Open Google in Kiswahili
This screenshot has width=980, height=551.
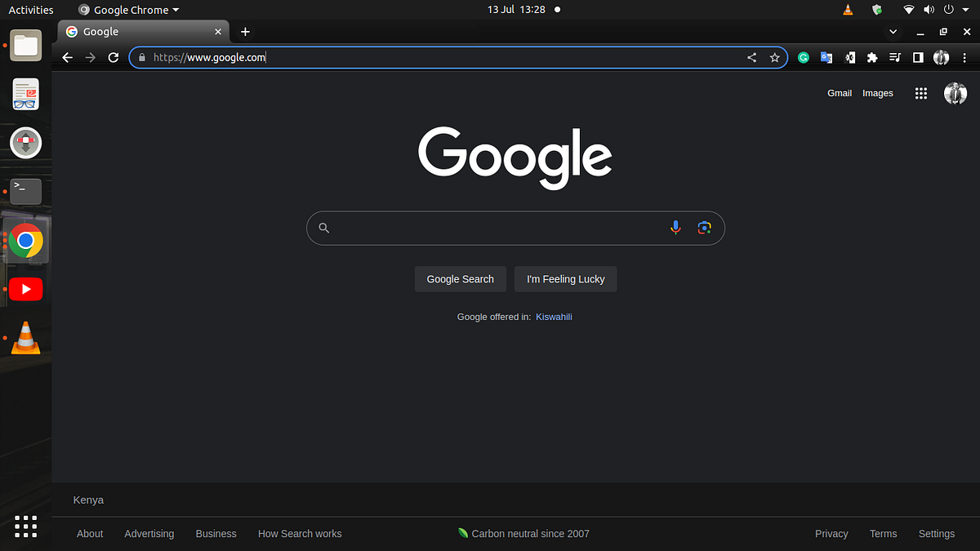pyautogui.click(x=554, y=317)
